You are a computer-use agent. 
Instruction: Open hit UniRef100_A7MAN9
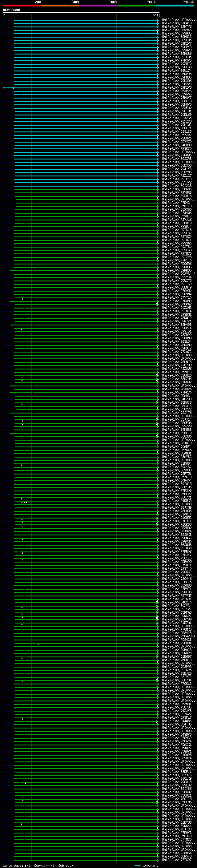pos(177,301)
